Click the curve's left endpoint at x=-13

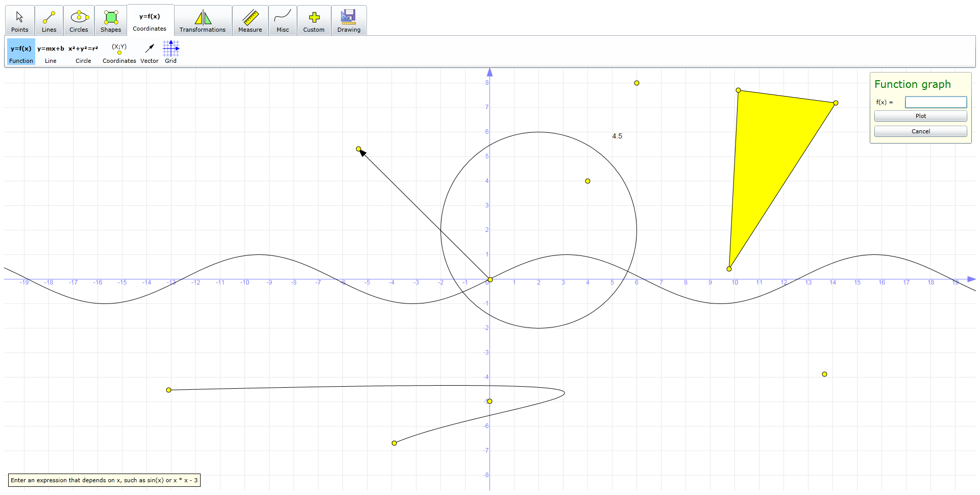point(169,390)
